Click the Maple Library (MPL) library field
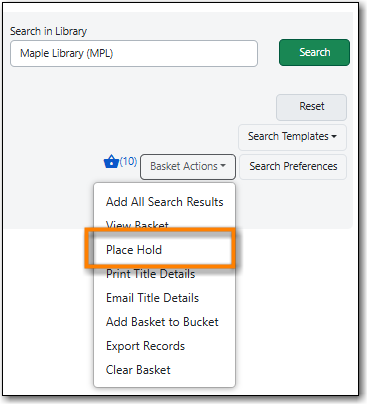 click(134, 54)
